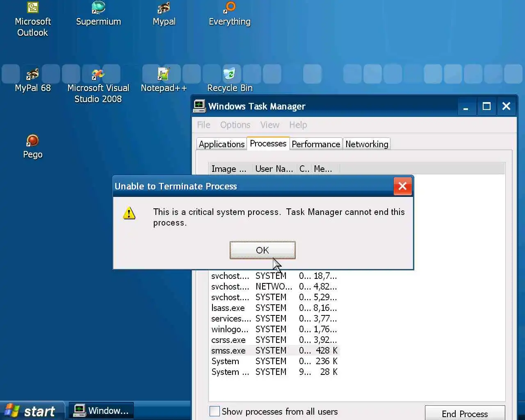Open Microsoft Outlook desktop icon
Image resolution: width=525 pixels, height=420 pixels.
32,19
